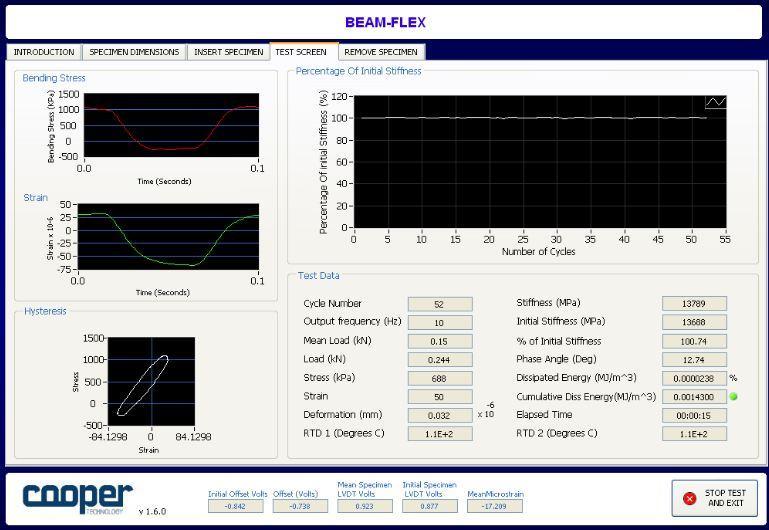Click the green Strain waveform graph
Screen dimensions: 769x530
pos(168,237)
